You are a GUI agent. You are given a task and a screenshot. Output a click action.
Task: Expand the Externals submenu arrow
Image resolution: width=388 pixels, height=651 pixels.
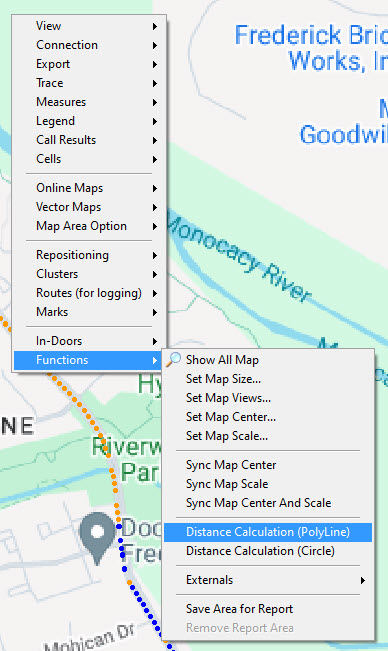[x=363, y=580]
